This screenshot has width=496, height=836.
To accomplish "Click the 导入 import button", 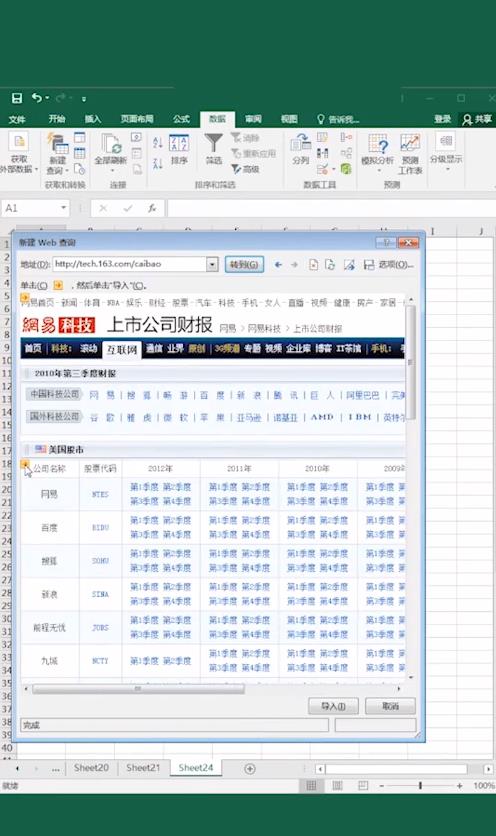I will pyautogui.click(x=333, y=706).
